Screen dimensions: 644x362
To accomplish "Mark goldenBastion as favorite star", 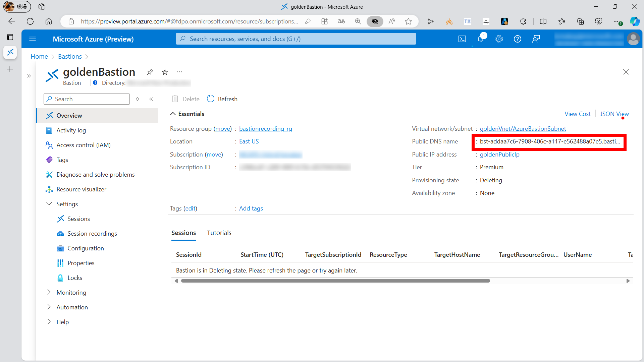I will (165, 72).
